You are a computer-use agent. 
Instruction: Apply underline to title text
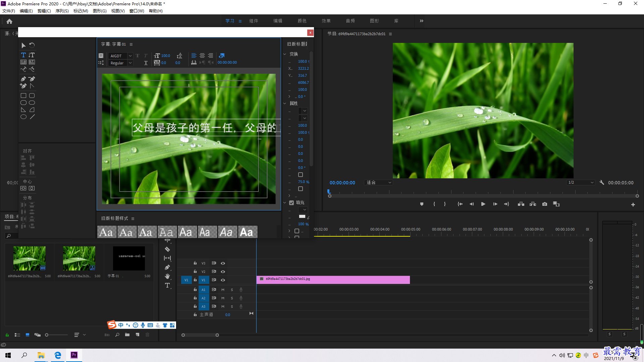pos(146,63)
